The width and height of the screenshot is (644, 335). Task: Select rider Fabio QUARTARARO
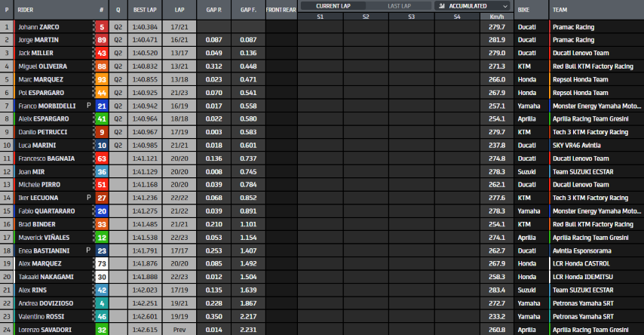47,211
